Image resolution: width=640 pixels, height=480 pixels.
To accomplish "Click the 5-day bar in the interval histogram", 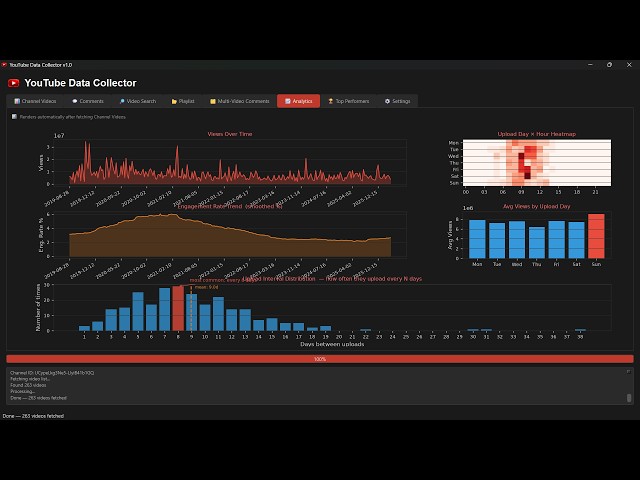I will pos(138,311).
